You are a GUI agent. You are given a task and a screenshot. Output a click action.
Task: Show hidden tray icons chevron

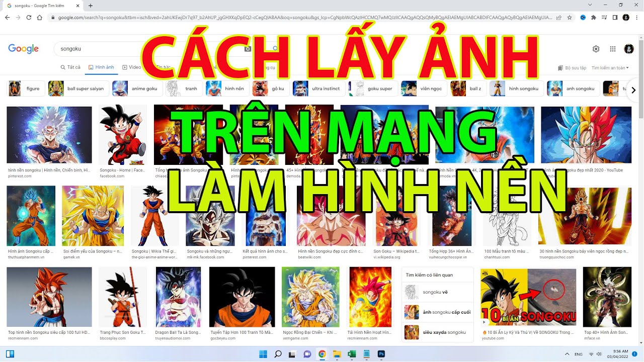click(x=567, y=354)
